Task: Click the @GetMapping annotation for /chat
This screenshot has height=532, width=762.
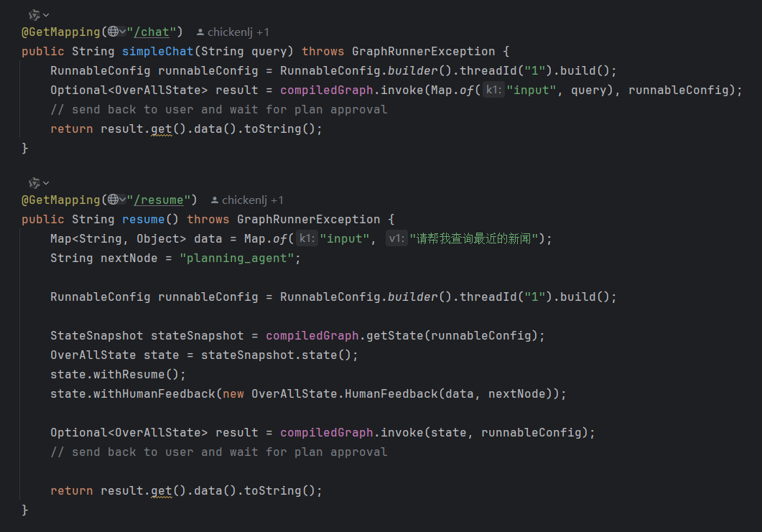Action: click(61, 32)
